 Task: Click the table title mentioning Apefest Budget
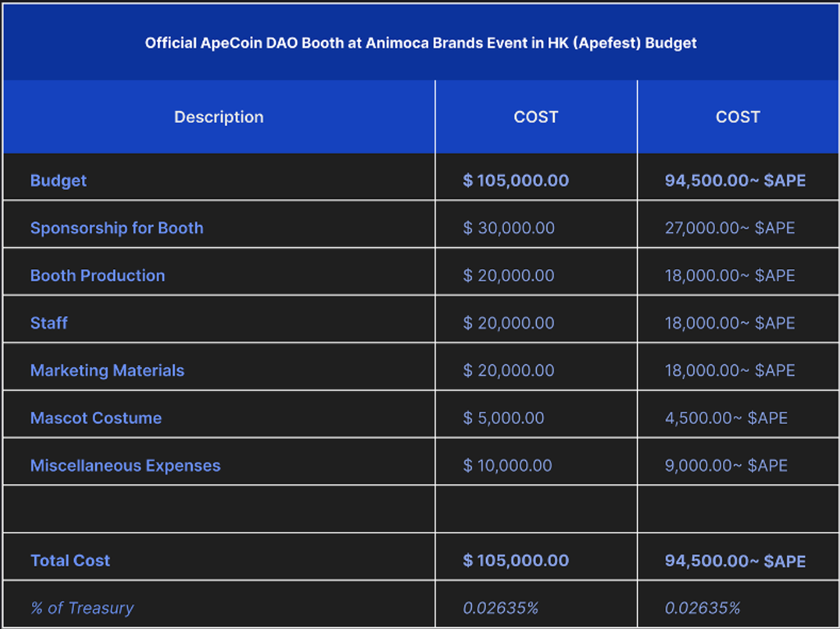(x=421, y=43)
